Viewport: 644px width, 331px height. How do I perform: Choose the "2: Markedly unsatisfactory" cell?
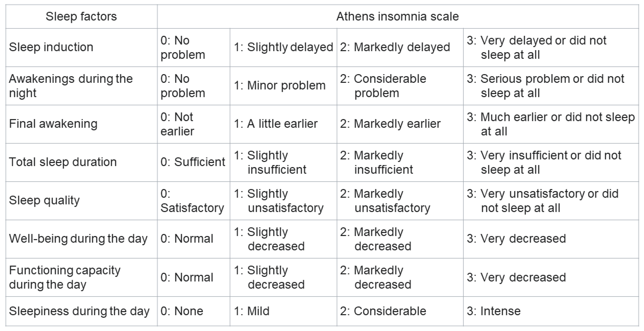click(x=385, y=201)
